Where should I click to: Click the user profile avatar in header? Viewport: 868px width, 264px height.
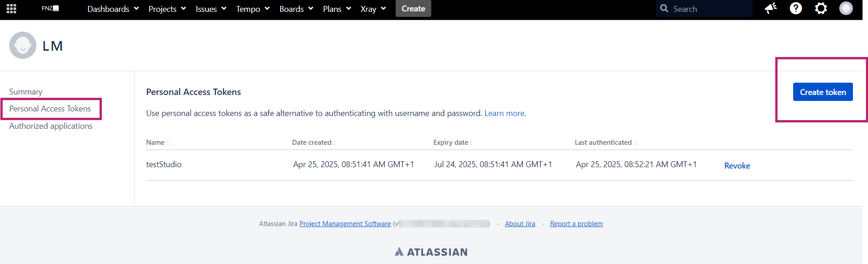coord(846,9)
